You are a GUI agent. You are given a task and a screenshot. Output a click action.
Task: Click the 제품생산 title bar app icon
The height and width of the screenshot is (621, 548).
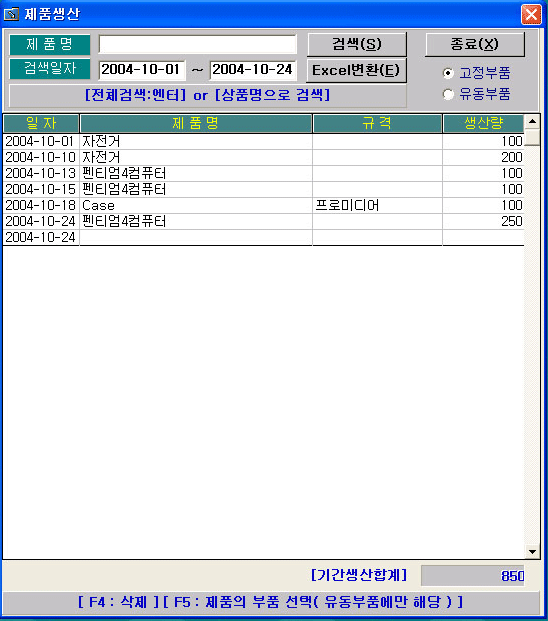point(11,14)
